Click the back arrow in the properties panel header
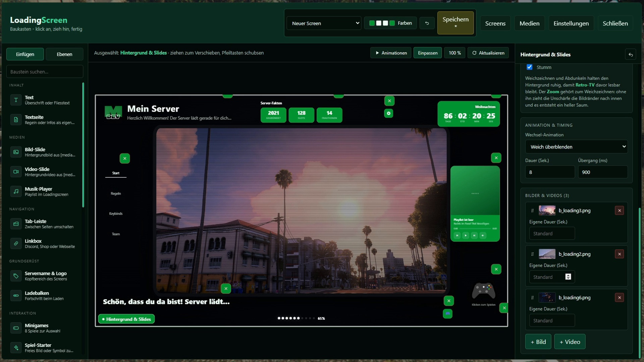 [631, 54]
